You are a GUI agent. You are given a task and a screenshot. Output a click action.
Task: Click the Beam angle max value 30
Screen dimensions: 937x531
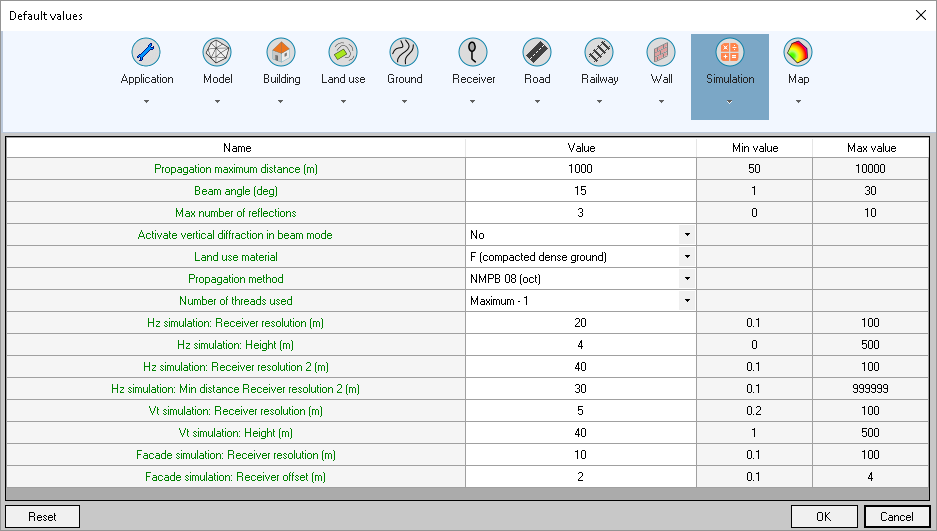[x=871, y=191]
